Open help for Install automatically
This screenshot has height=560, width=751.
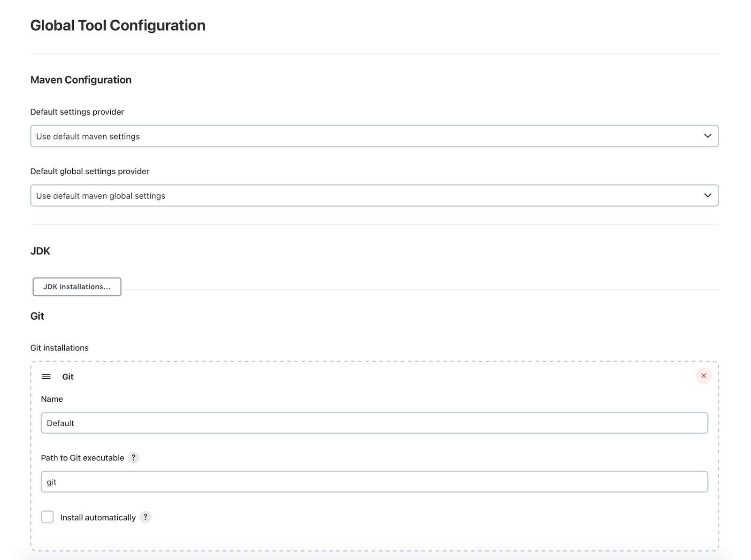coord(146,517)
